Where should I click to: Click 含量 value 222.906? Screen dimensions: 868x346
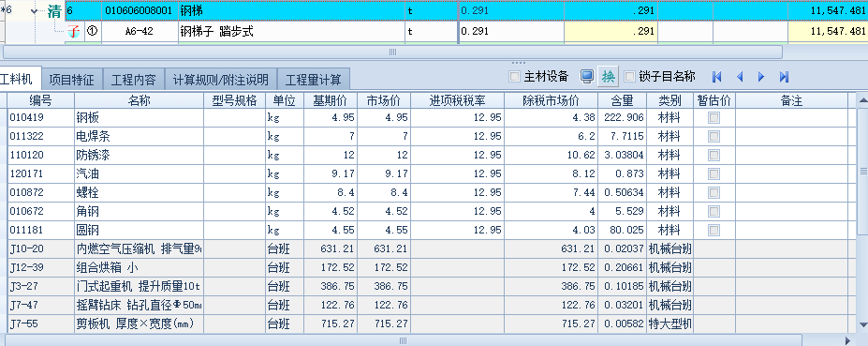point(623,117)
